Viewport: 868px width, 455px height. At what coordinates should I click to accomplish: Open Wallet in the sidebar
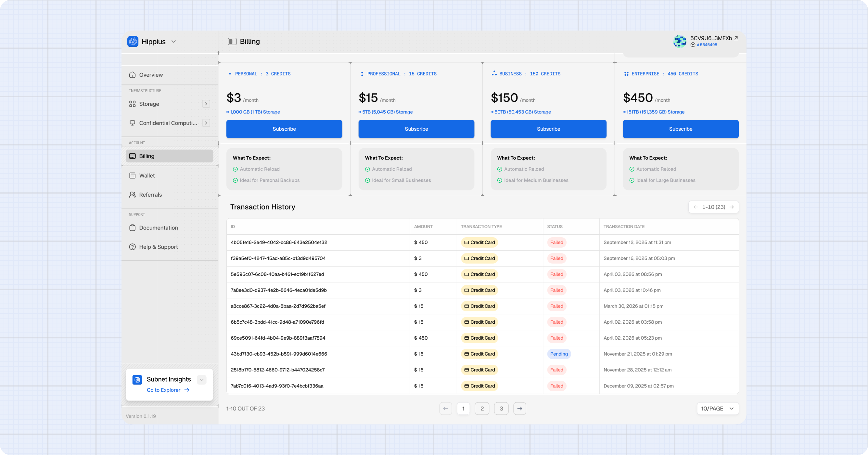click(170, 175)
